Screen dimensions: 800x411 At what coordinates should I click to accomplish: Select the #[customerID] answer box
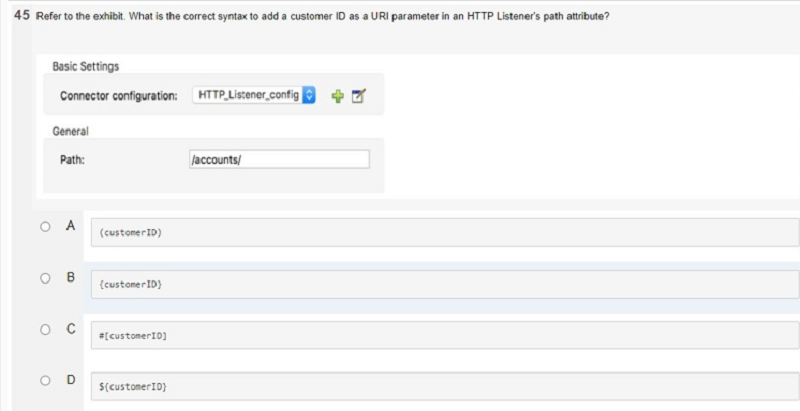click(445, 335)
